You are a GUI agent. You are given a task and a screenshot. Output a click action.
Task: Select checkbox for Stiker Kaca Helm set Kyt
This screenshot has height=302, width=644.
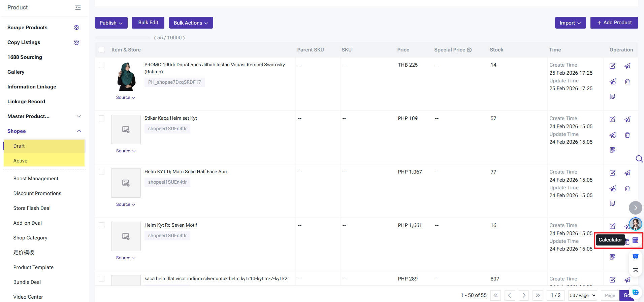pos(101,118)
